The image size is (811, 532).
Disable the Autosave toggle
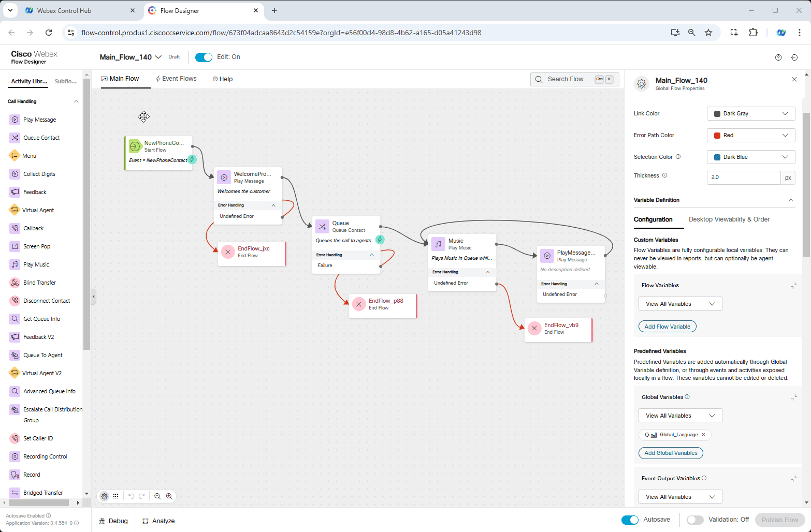tap(630, 520)
